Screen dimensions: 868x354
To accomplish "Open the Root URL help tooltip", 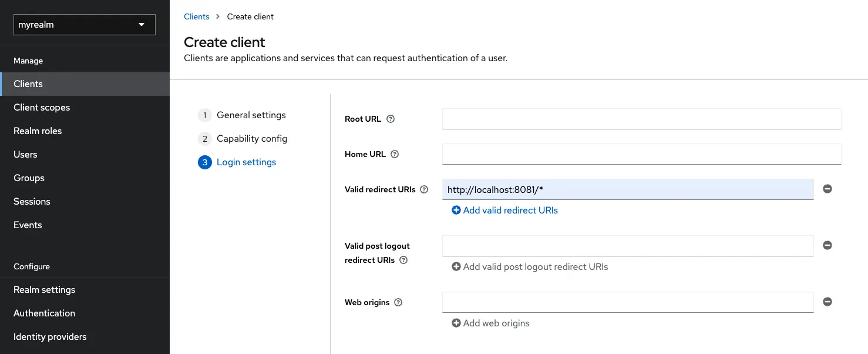I will 390,119.
